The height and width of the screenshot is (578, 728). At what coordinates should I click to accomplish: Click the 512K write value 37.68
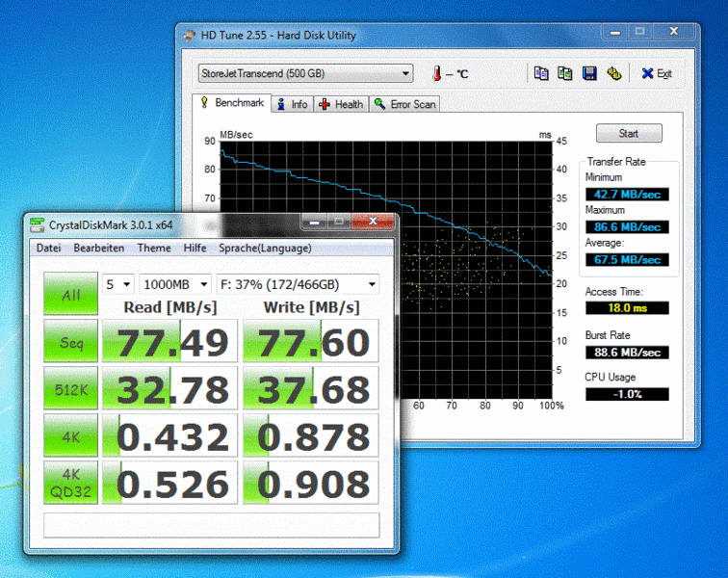click(x=311, y=388)
